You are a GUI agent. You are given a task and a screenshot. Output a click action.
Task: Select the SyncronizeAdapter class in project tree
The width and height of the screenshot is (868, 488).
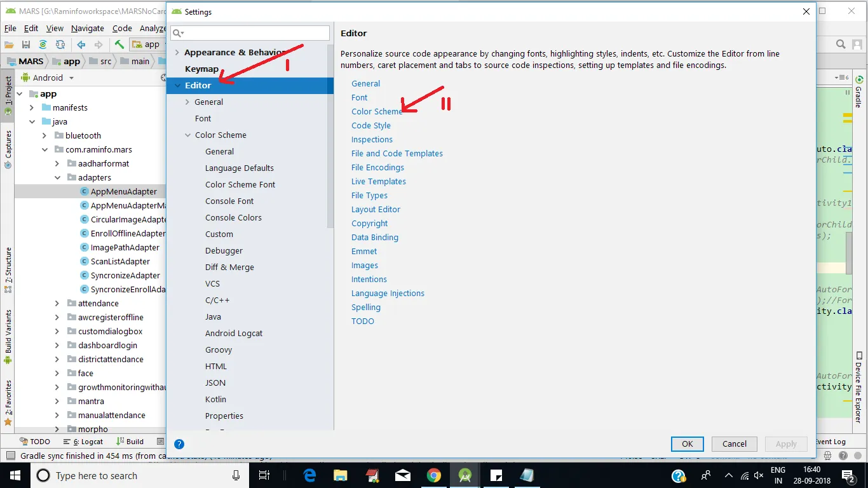pyautogui.click(x=125, y=275)
